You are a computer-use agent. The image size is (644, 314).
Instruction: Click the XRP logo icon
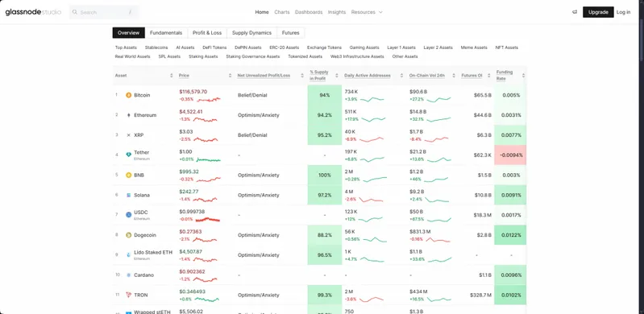(128, 135)
